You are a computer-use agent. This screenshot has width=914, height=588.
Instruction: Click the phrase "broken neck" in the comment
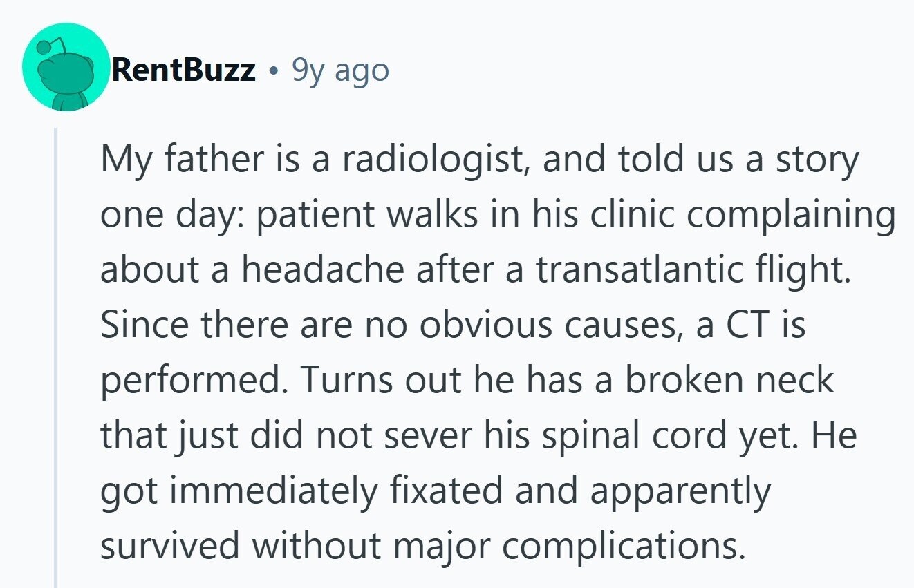tap(731, 381)
